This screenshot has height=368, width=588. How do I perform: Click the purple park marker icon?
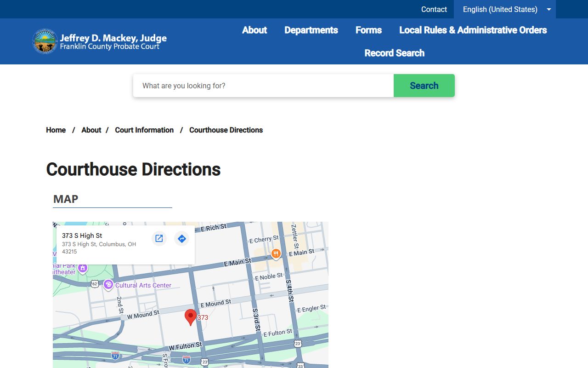click(x=83, y=268)
